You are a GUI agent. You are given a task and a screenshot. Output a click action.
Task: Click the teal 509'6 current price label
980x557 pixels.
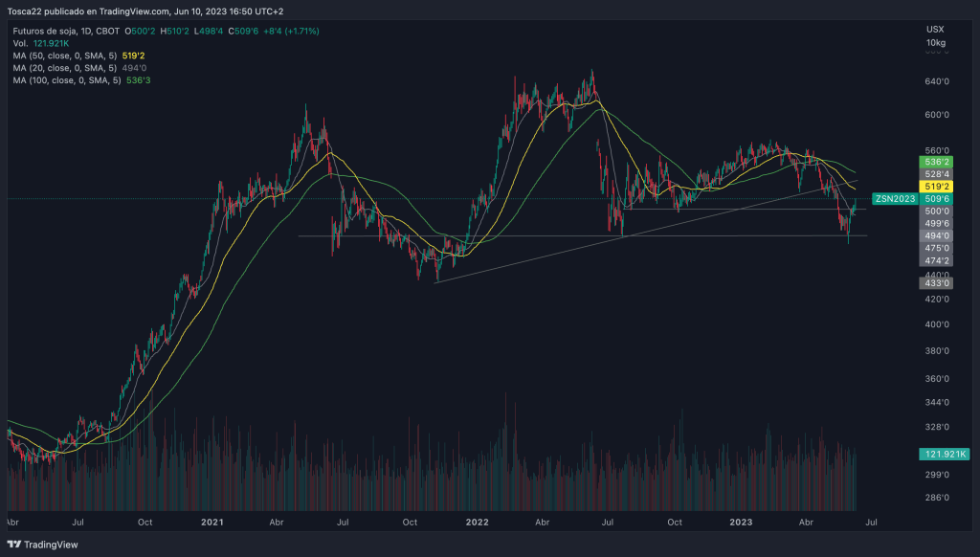[937, 199]
